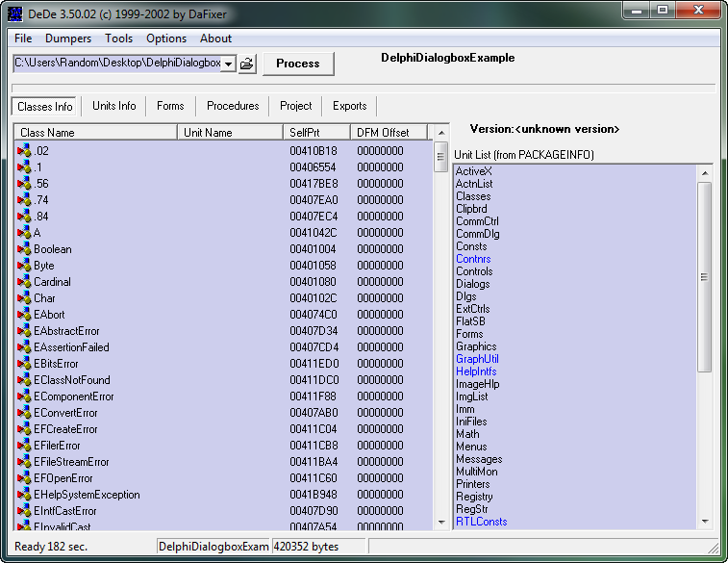Sort by SelfPtr column header
This screenshot has height=563, width=728.
click(x=316, y=133)
